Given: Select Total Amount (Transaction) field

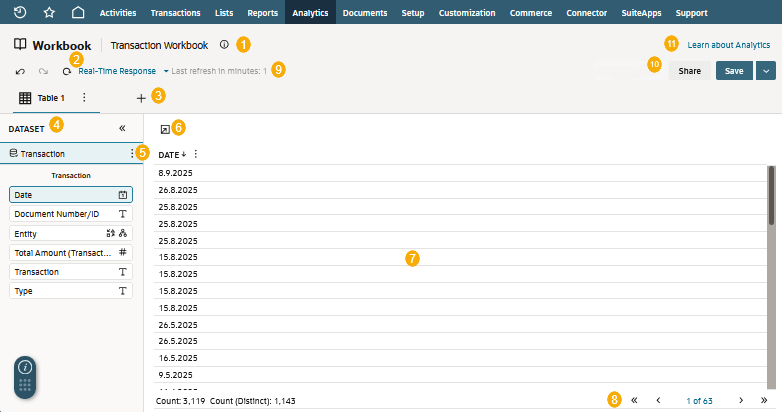Looking at the screenshot, I should click(x=71, y=252).
